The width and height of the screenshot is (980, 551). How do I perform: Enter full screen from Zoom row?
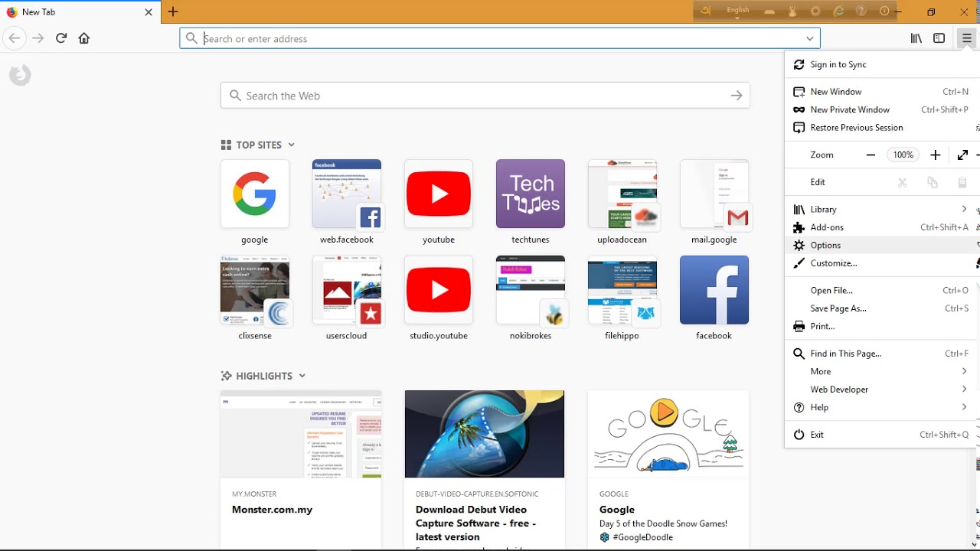(962, 155)
